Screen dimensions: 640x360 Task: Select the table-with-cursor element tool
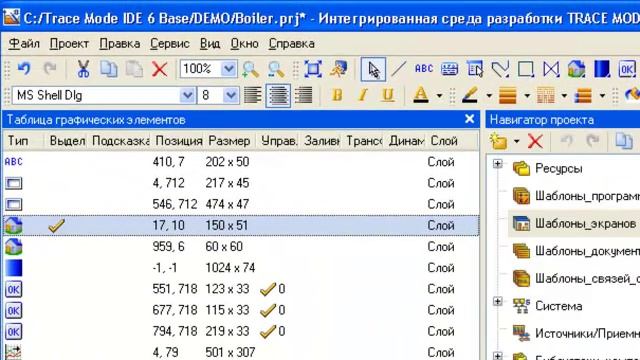click(x=475, y=69)
